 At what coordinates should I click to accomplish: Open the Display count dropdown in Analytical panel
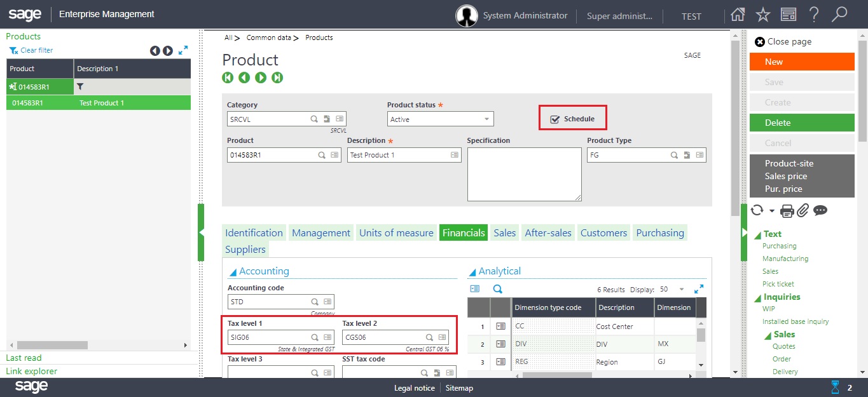click(682, 288)
